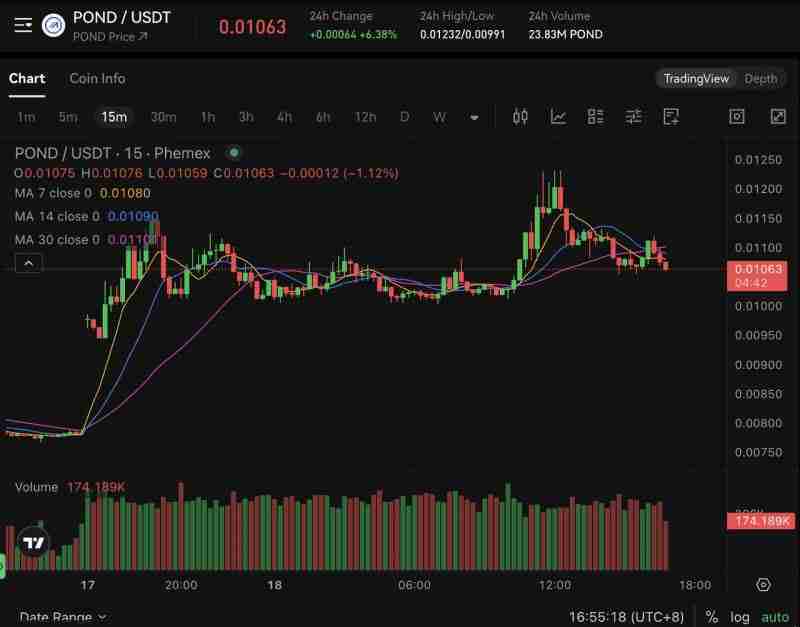
Task: Open the compare symbols icon
Action: [596, 117]
